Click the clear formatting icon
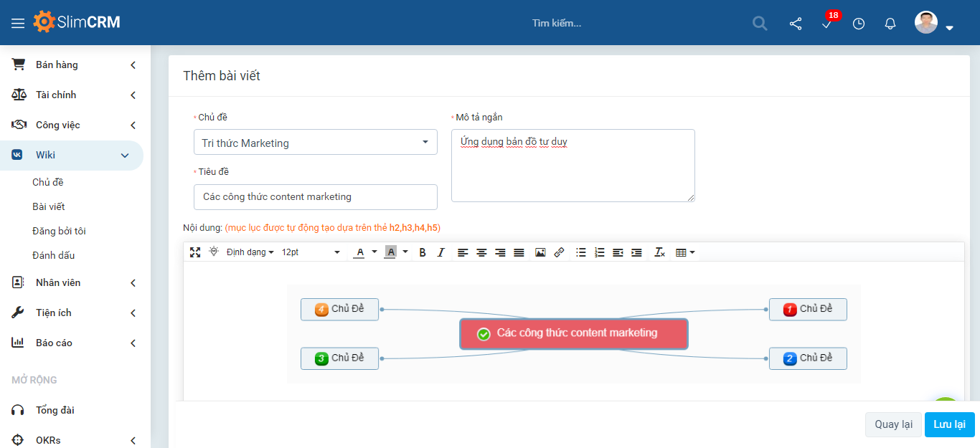Image resolution: width=980 pixels, height=448 pixels. [x=659, y=252]
